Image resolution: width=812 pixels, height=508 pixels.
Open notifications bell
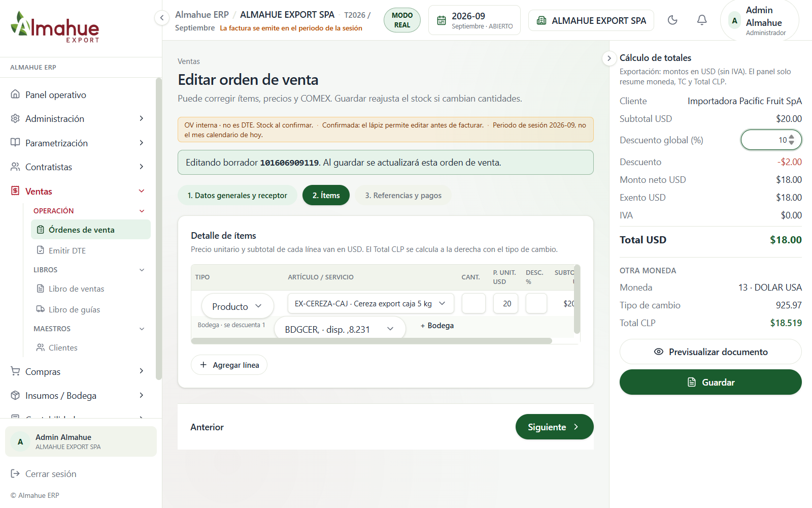click(702, 20)
